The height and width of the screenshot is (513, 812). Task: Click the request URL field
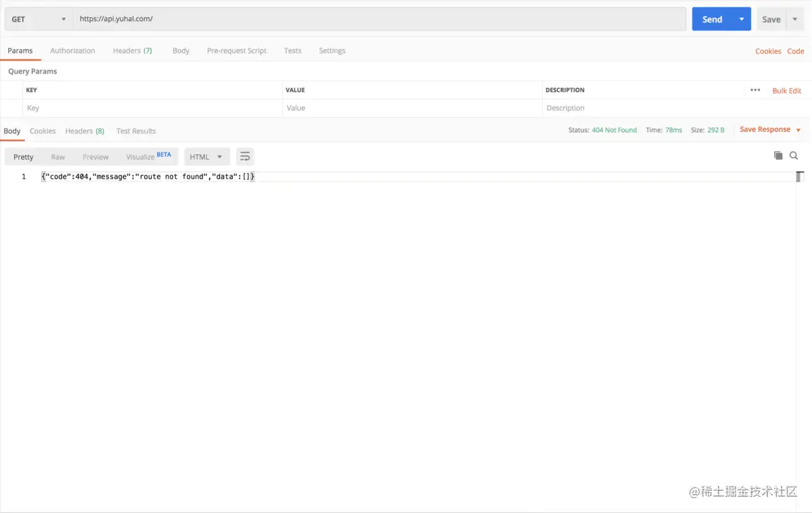click(x=380, y=19)
